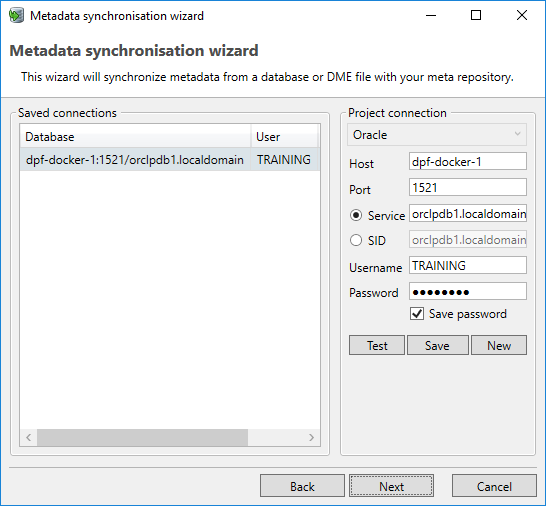This screenshot has height=506, width=546.
Task: Click the Password input field
Action: 468,291
